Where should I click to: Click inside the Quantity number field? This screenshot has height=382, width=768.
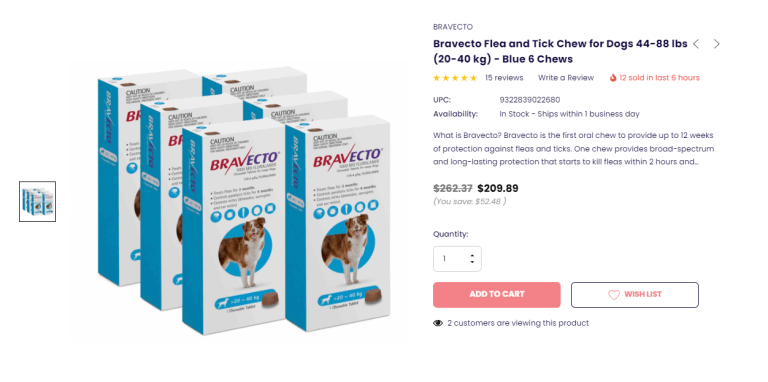[x=457, y=259]
